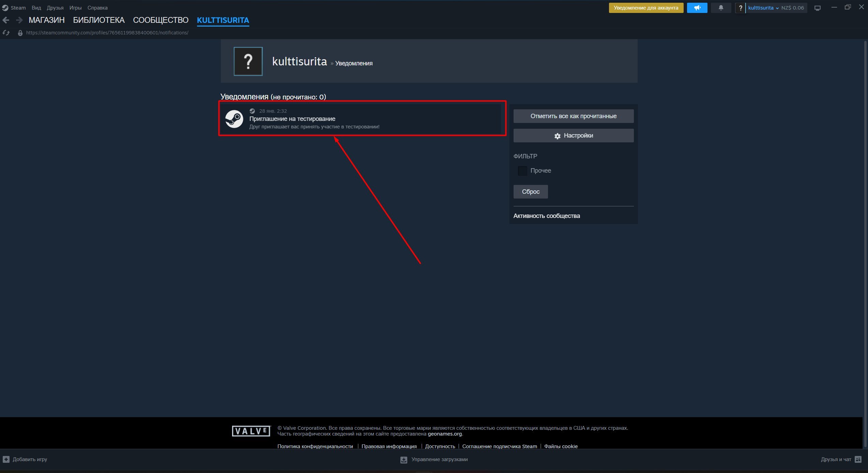Click the kulttisurita profile name heading
The image size is (868, 473).
pyautogui.click(x=300, y=61)
